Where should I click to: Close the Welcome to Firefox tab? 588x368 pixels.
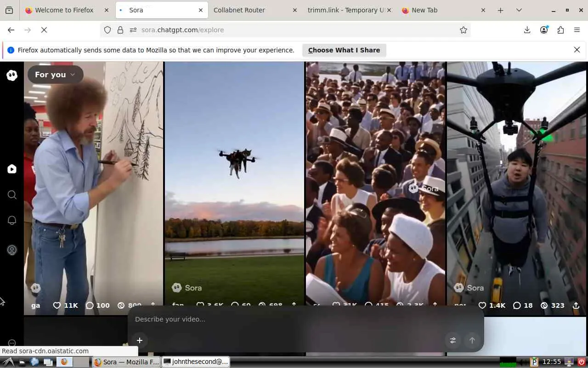pyautogui.click(x=107, y=10)
